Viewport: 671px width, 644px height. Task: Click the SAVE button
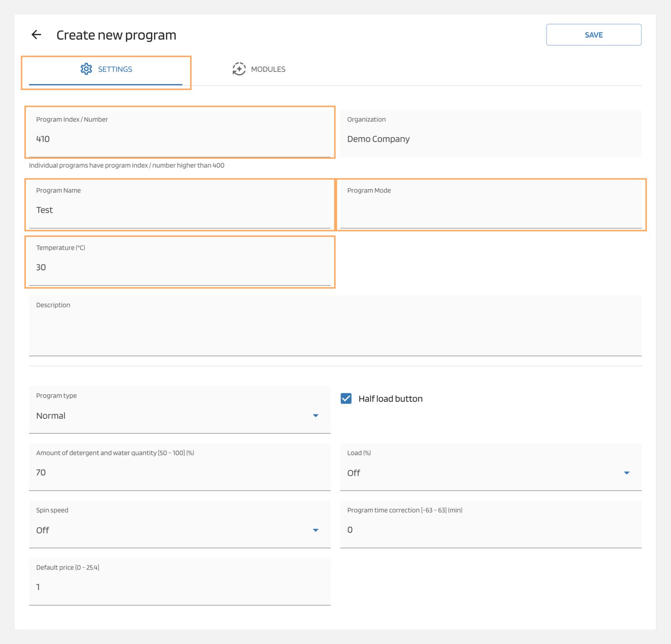coord(593,34)
